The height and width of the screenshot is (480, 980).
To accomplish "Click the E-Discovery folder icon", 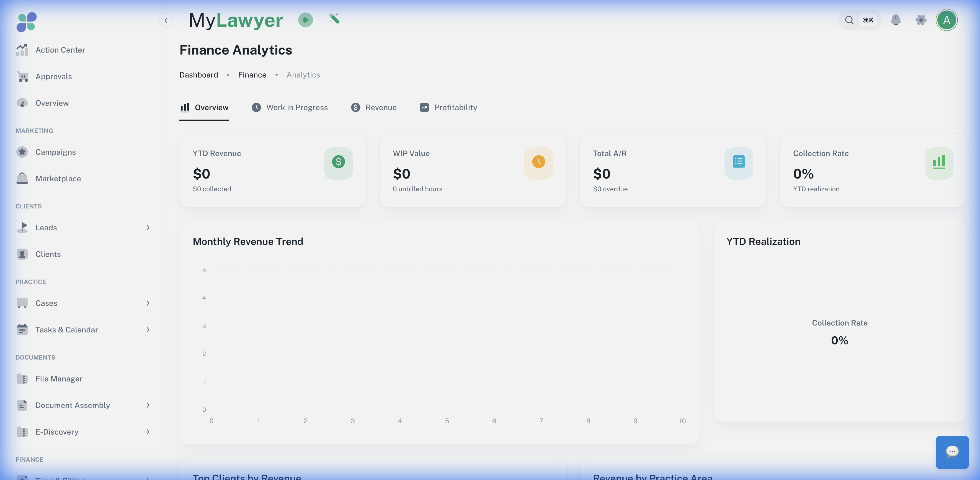I will tap(22, 432).
